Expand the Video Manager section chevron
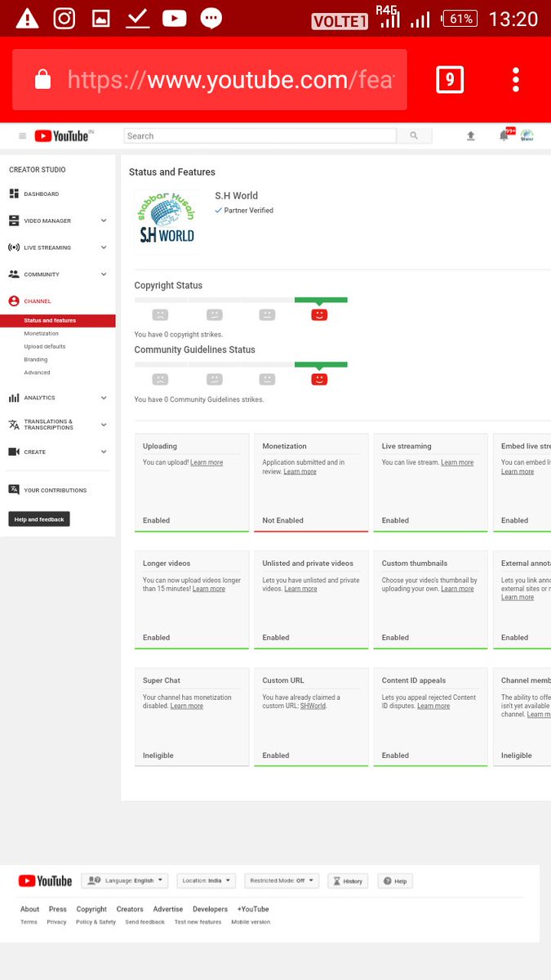Viewport: 551px width, 980px height. tap(104, 220)
